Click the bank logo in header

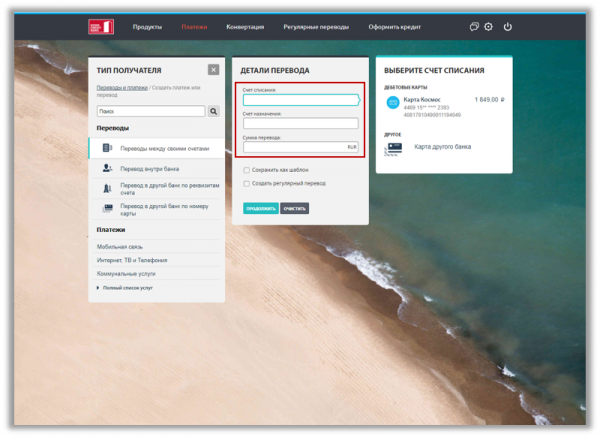(x=101, y=27)
